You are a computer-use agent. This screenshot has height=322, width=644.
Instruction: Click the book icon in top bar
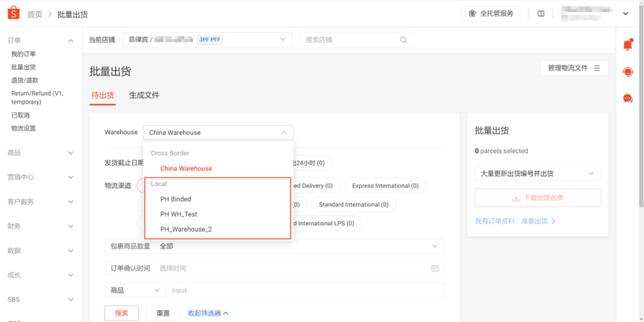(541, 13)
